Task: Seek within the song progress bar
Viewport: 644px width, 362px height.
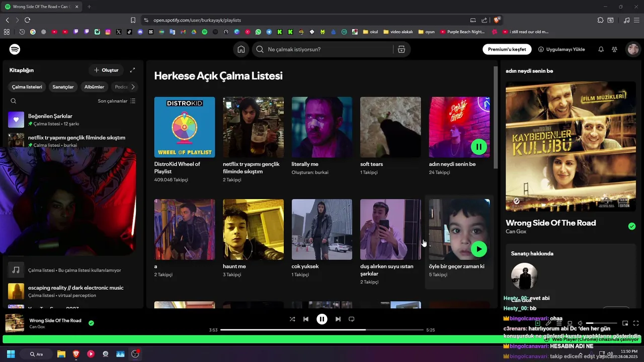Action: tap(322, 330)
